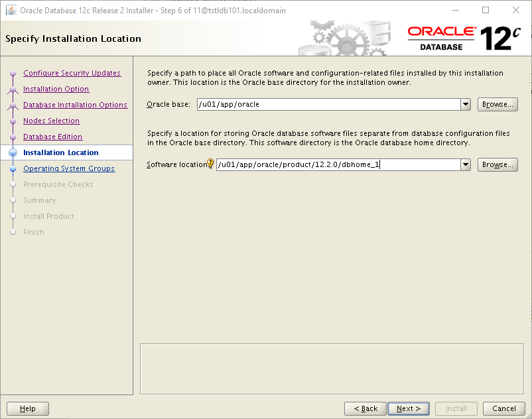The height and width of the screenshot is (419, 532).
Task: Cancel the installer
Action: [504, 408]
